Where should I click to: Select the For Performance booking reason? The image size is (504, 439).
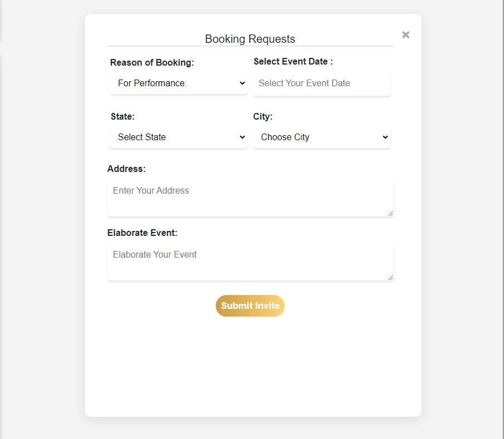tap(178, 83)
